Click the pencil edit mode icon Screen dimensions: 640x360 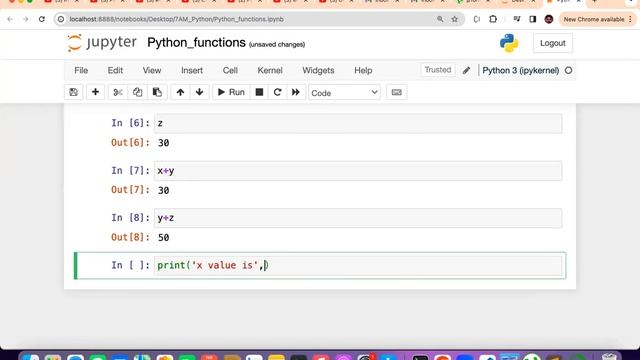pos(467,71)
